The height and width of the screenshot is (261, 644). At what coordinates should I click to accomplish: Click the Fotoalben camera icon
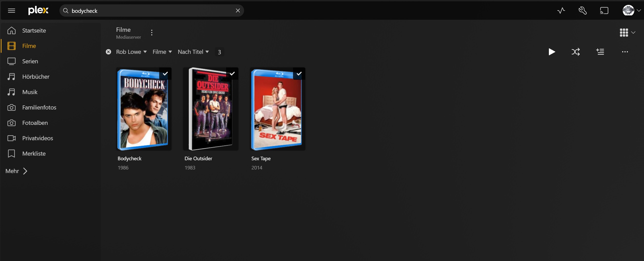click(x=12, y=123)
